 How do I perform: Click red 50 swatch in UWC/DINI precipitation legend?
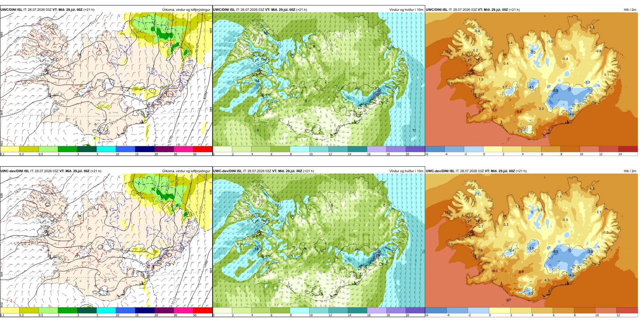coord(202,149)
